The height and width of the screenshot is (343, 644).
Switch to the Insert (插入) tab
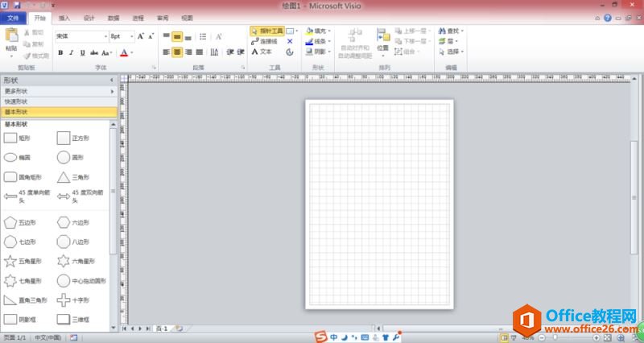pyautogui.click(x=64, y=18)
